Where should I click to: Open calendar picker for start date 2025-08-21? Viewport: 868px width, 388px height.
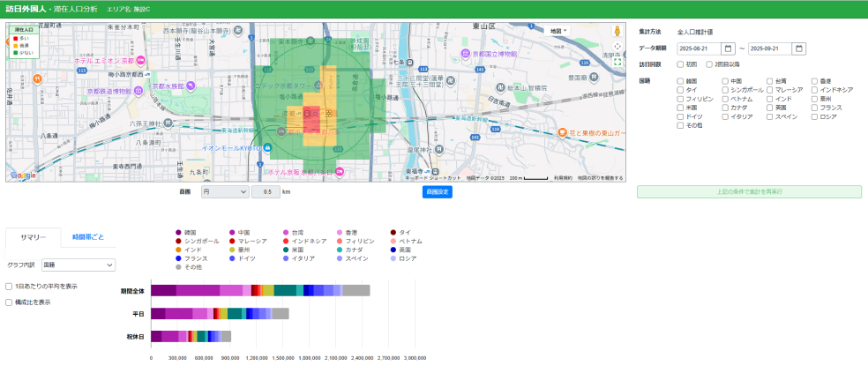click(x=728, y=48)
